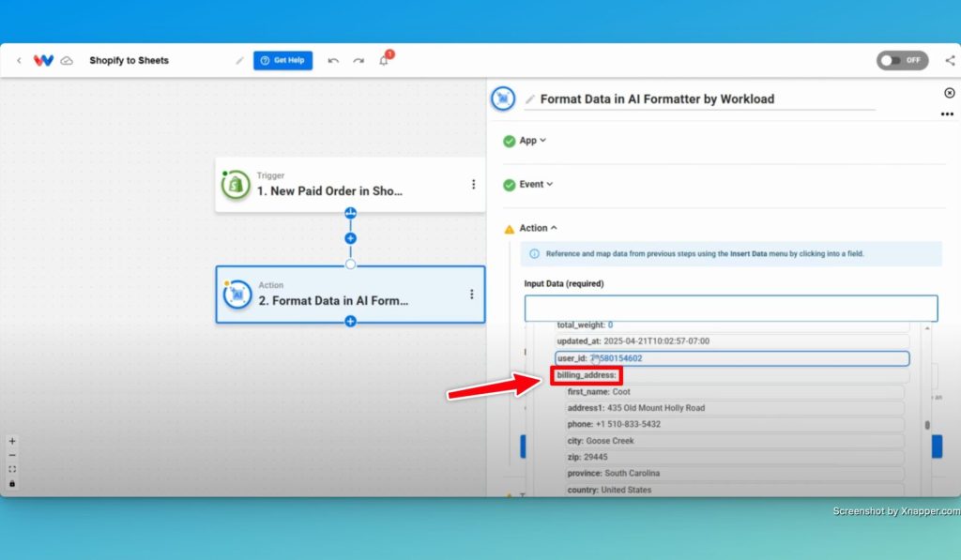This screenshot has height=560, width=961.
Task: Open the notifications bell
Action: pyautogui.click(x=384, y=60)
